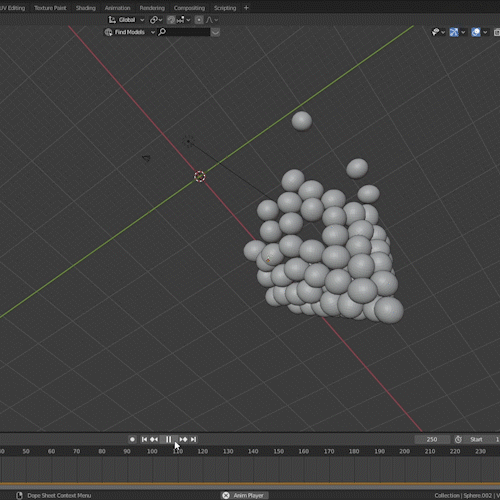Cancel Anim Player with the X icon

tap(226, 495)
